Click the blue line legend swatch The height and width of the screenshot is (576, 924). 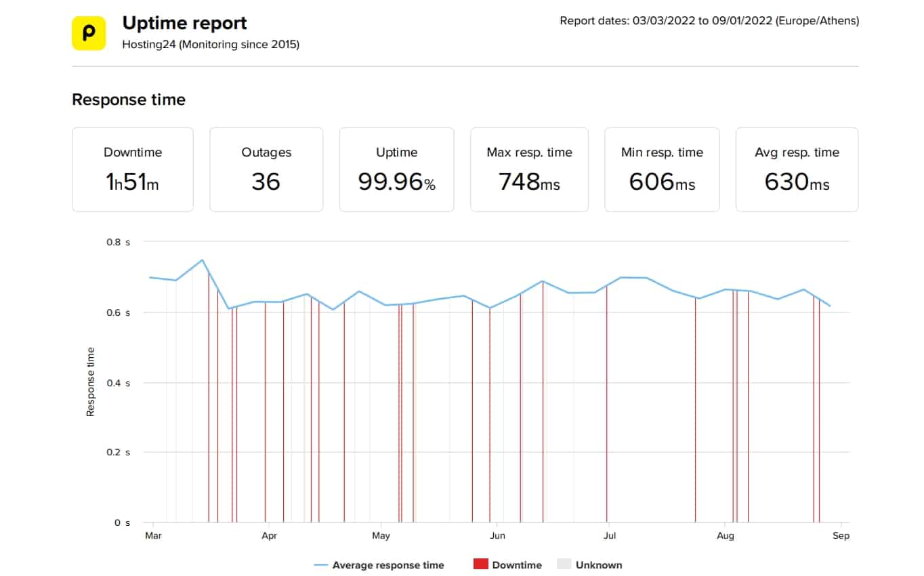(321, 565)
